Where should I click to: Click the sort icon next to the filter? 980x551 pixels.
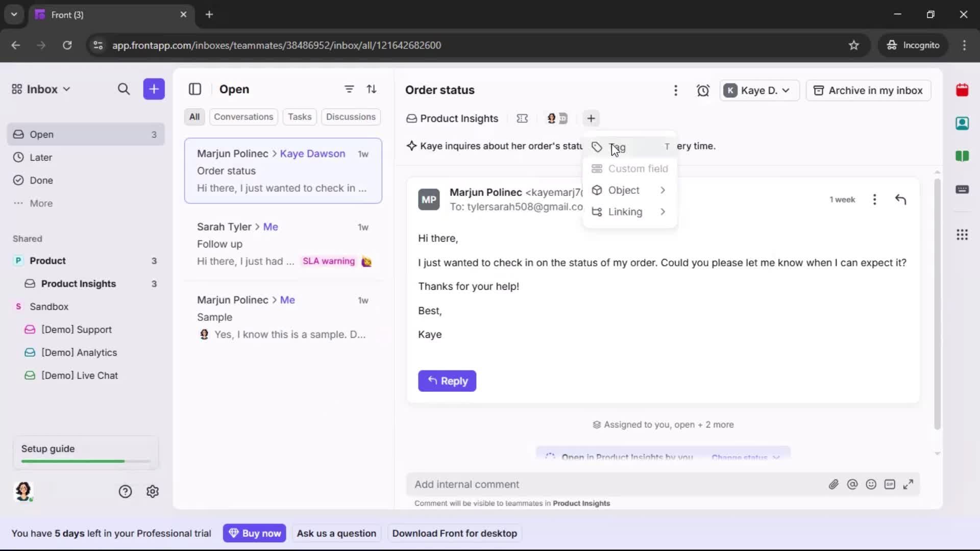[x=372, y=89]
